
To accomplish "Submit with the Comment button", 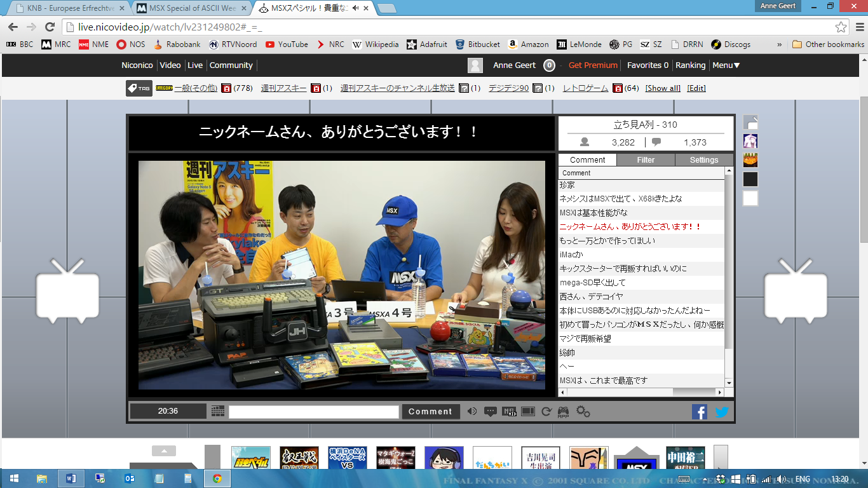I will 430,411.
